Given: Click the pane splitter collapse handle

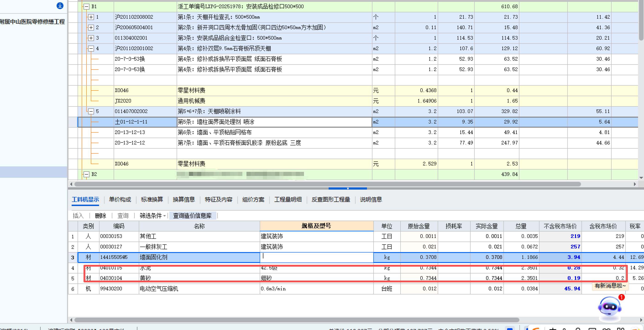Looking at the screenshot, I should [348, 188].
